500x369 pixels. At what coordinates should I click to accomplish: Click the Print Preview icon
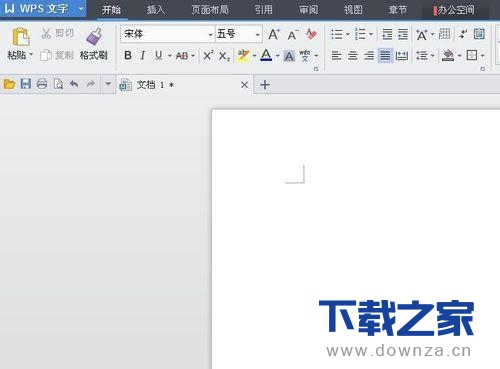pos(58,84)
